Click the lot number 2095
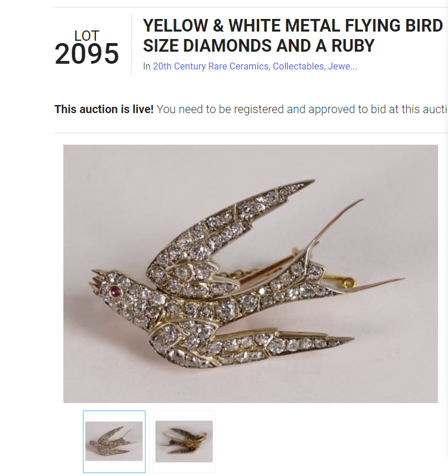This screenshot has height=476, width=448. coord(87,55)
